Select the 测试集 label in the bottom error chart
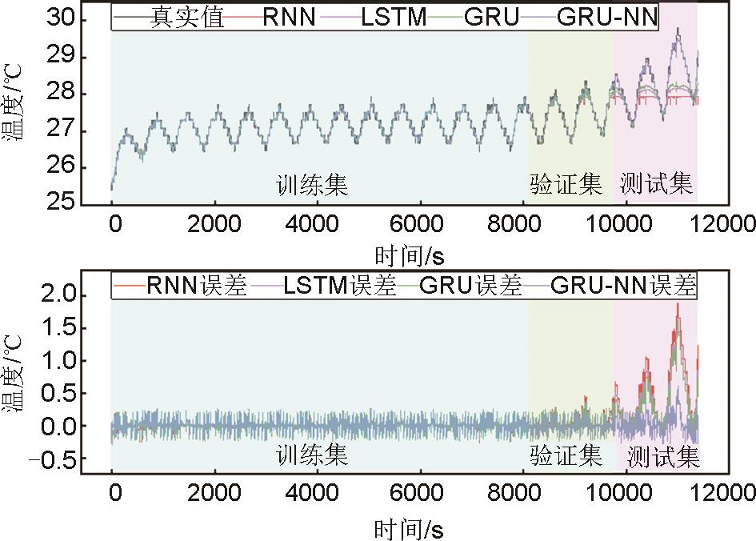The height and width of the screenshot is (541, 756). 663,457
